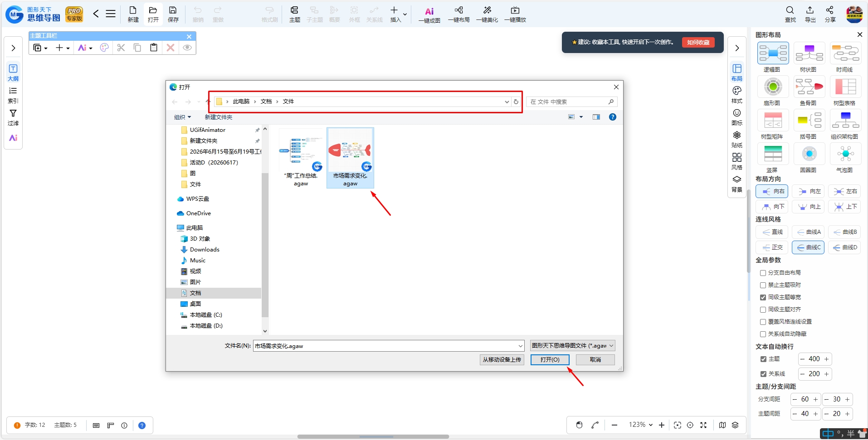This screenshot has height=440, width=868.
Task: Switch to the 样式 panel tab
Action: [x=737, y=95]
